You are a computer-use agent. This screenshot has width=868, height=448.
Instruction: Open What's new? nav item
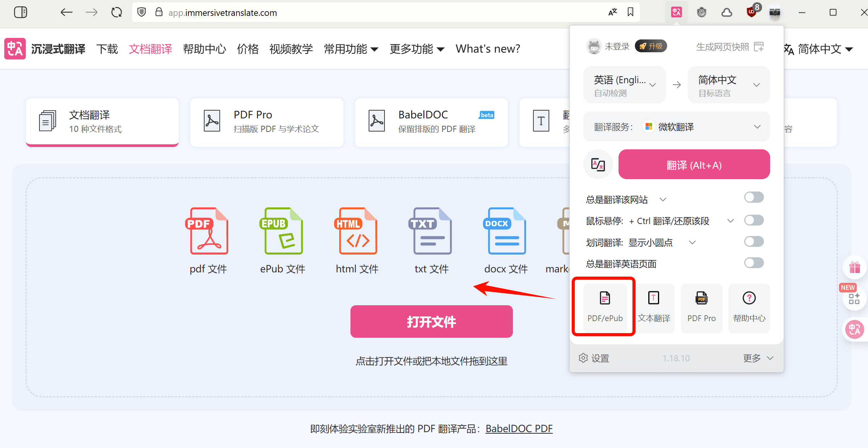pyautogui.click(x=488, y=49)
